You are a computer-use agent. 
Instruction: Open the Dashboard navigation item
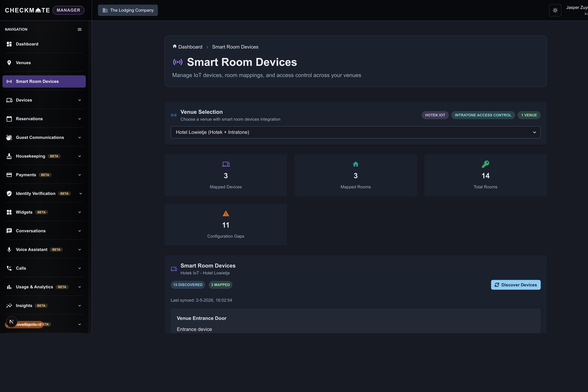pos(44,44)
